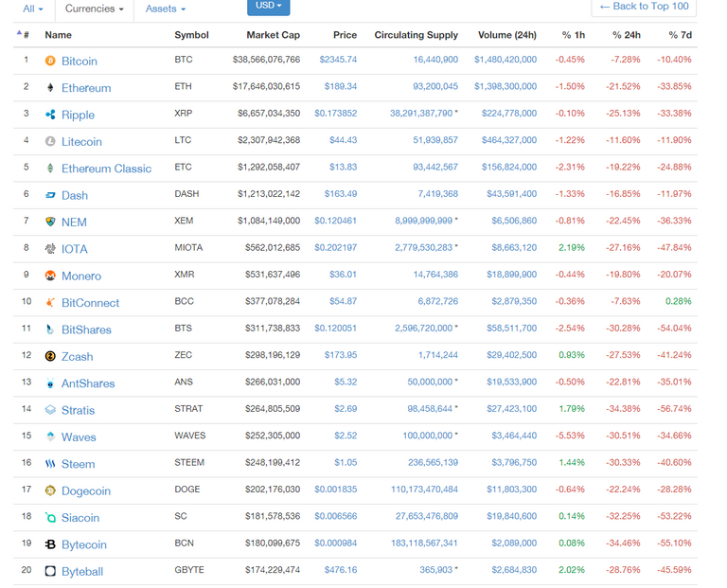727x588 pixels.
Task: Click the BitConnect logo icon
Action: [50, 302]
